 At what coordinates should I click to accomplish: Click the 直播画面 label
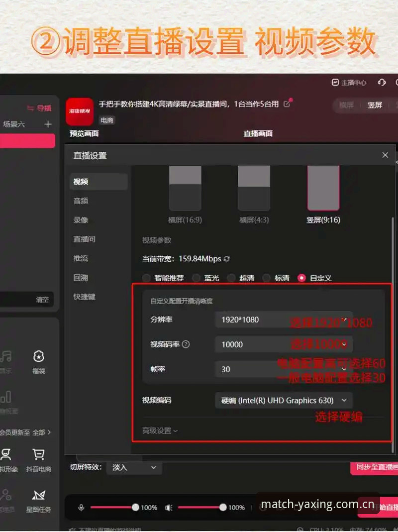(258, 134)
